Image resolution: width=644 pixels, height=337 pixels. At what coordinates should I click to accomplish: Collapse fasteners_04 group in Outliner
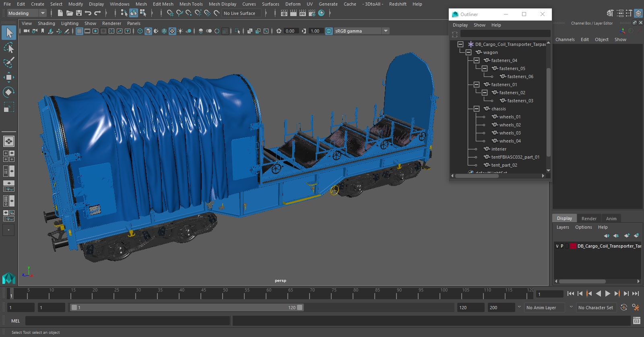[477, 60]
